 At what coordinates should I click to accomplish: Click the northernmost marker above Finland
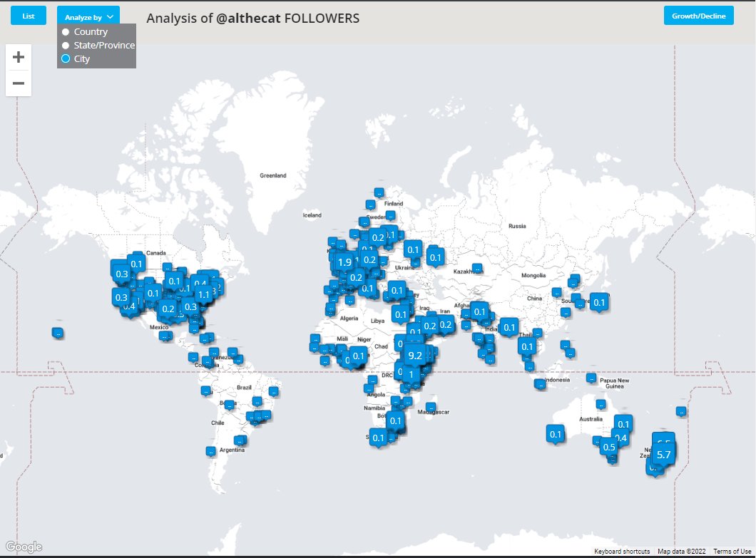(379, 192)
